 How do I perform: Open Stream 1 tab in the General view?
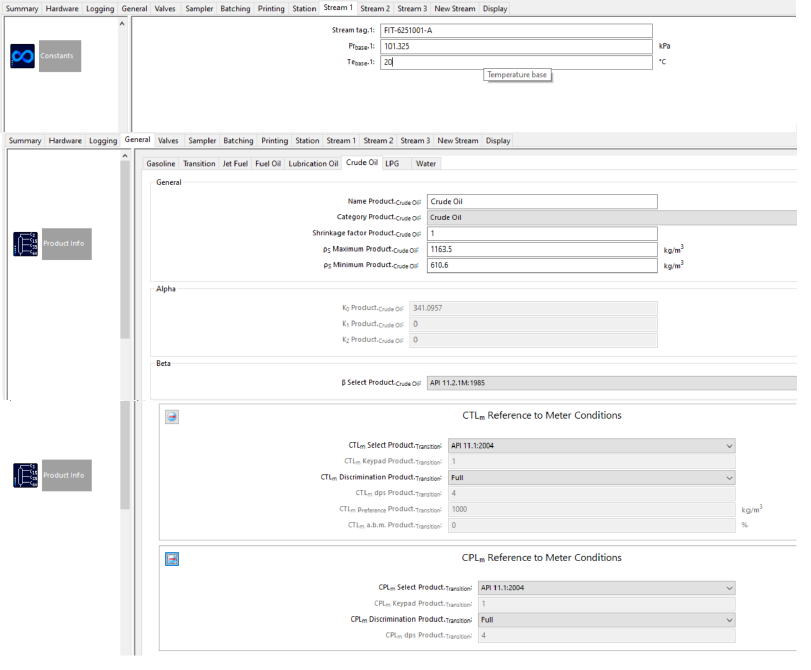(341, 141)
